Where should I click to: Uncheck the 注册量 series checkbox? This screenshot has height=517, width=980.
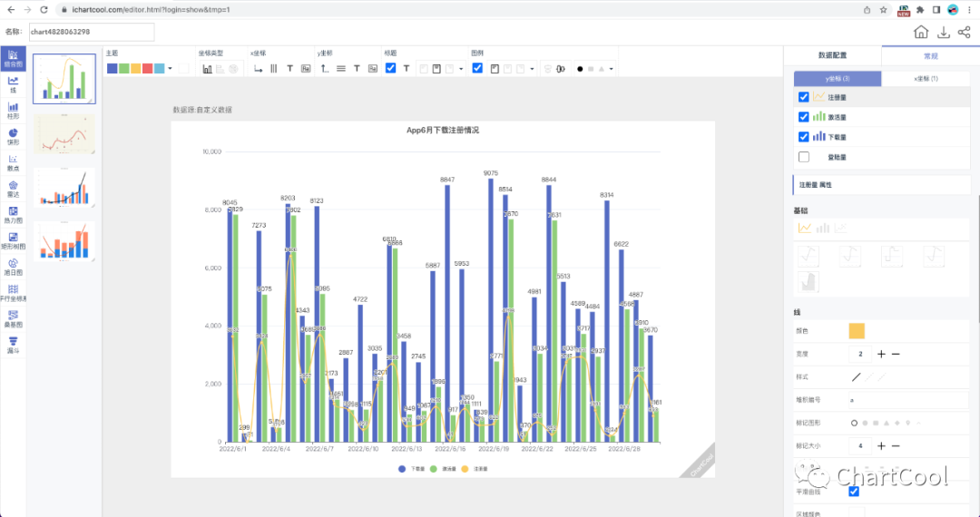(x=804, y=97)
